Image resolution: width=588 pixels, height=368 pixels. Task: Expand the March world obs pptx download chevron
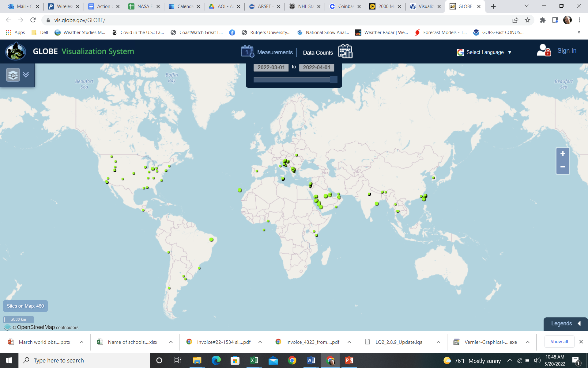[81, 342]
